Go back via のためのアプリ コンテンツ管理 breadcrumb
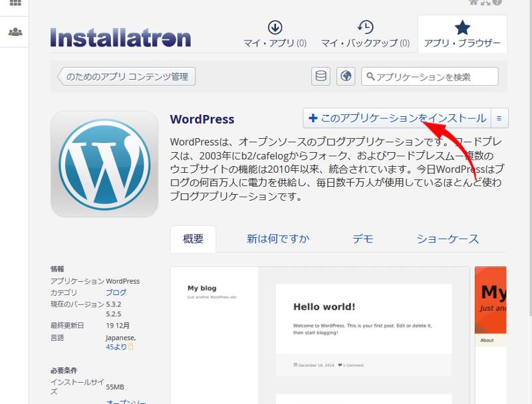 click(x=126, y=76)
